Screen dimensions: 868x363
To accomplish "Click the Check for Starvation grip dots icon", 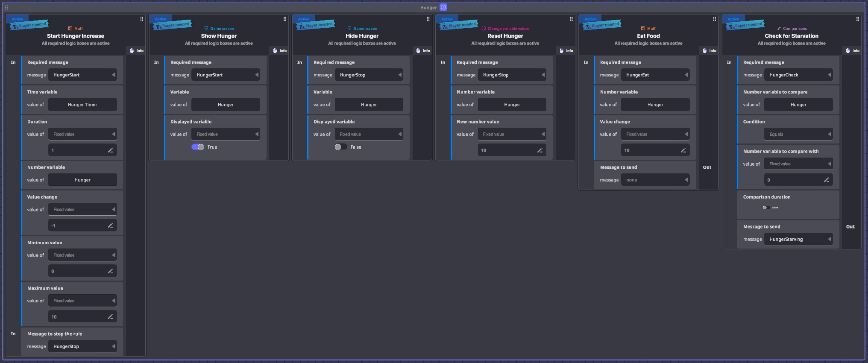I will 857,19.
